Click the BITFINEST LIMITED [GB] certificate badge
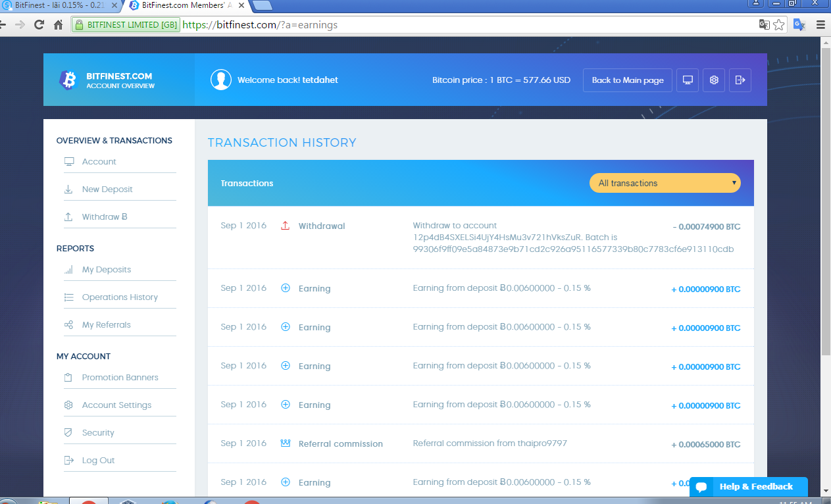 pos(126,25)
